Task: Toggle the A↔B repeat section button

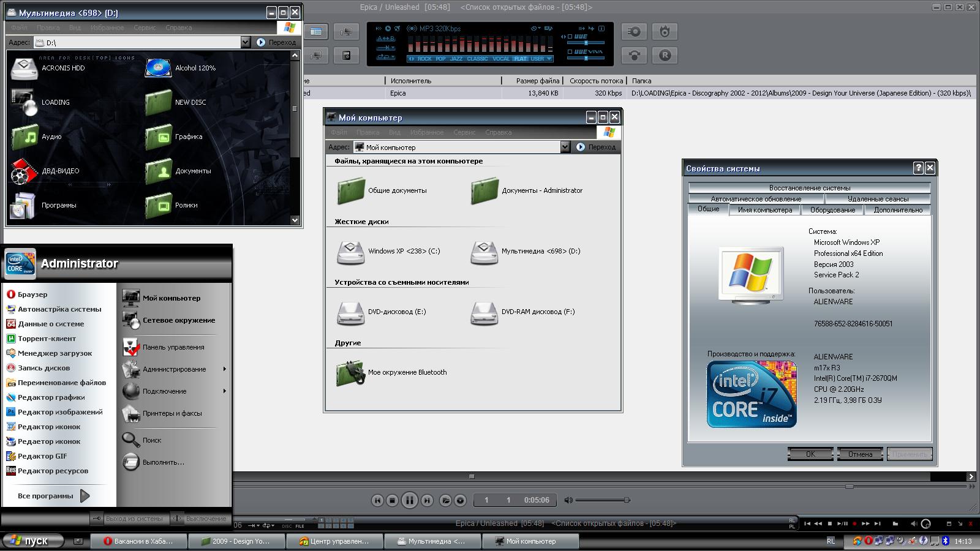Action: [386, 38]
